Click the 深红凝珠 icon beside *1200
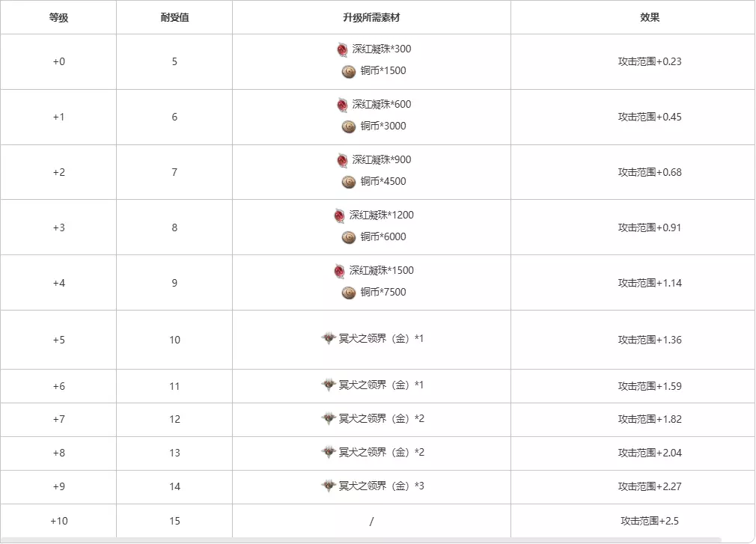The width and height of the screenshot is (756, 544). (x=339, y=216)
